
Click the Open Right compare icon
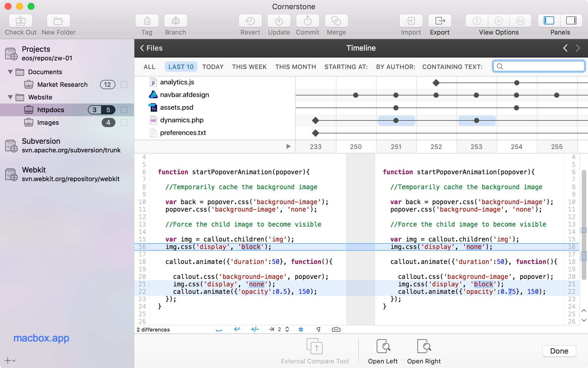click(424, 346)
